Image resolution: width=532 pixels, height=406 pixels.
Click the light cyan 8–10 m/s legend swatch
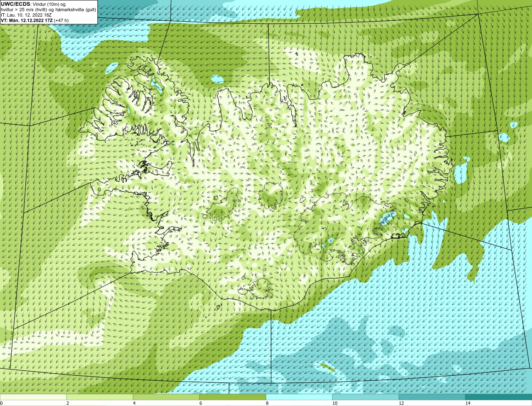click(299, 397)
